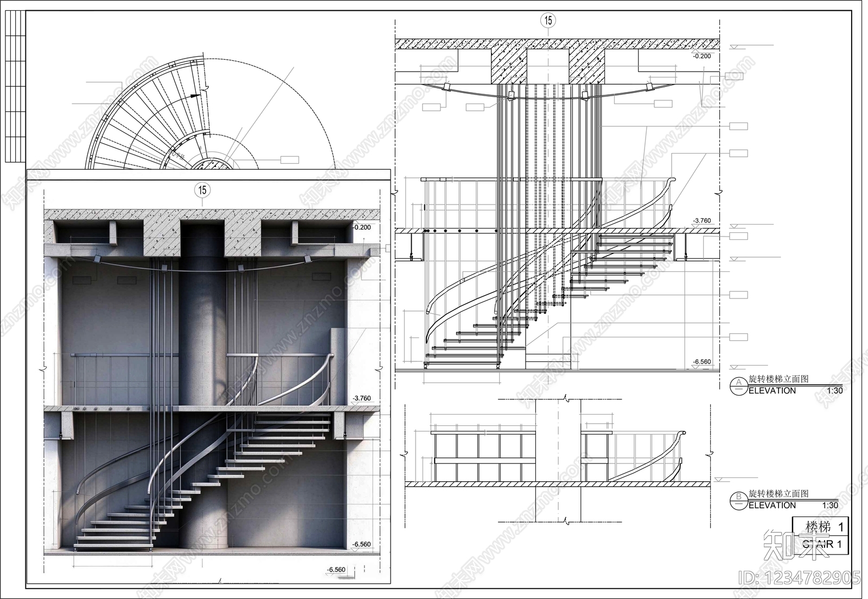Click the grid bubble 15 above the line elevation
The height and width of the screenshot is (599, 868).
pos(548,21)
